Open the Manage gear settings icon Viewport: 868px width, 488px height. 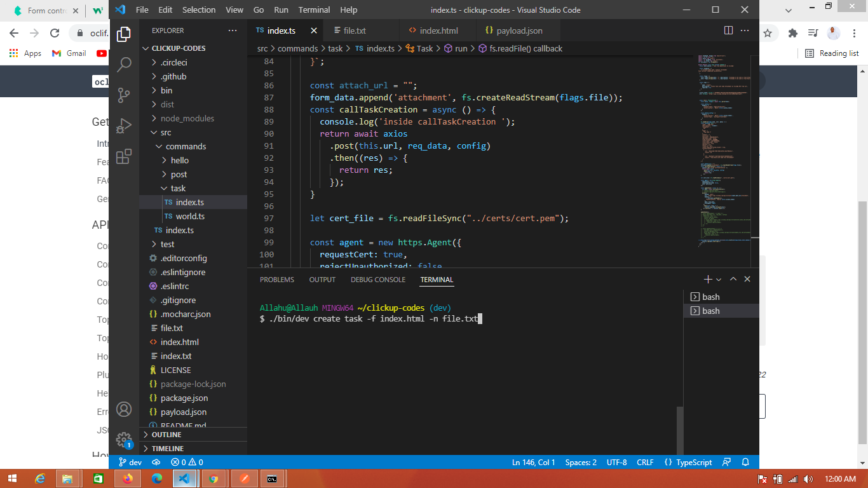124,439
